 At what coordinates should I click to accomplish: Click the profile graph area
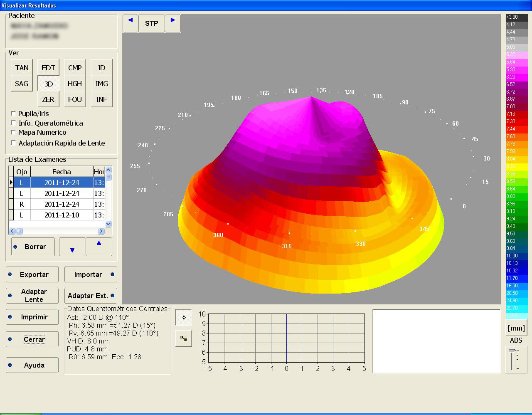pyautogui.click(x=286, y=338)
